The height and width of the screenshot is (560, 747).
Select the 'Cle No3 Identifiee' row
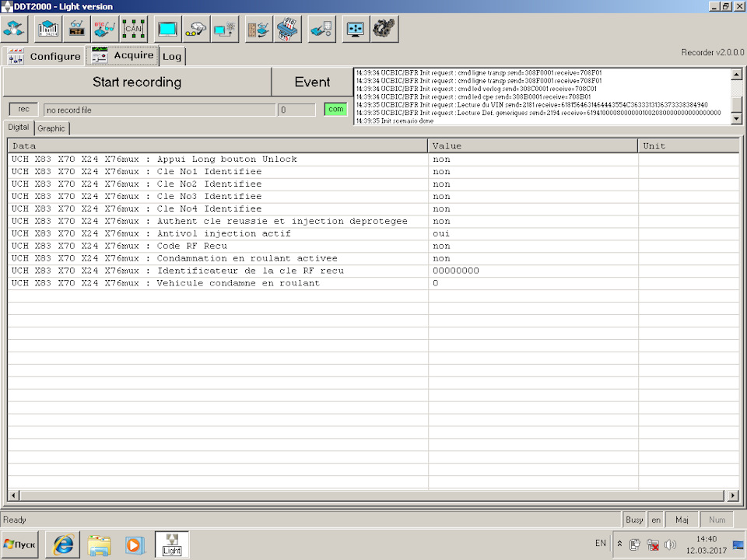pos(373,196)
